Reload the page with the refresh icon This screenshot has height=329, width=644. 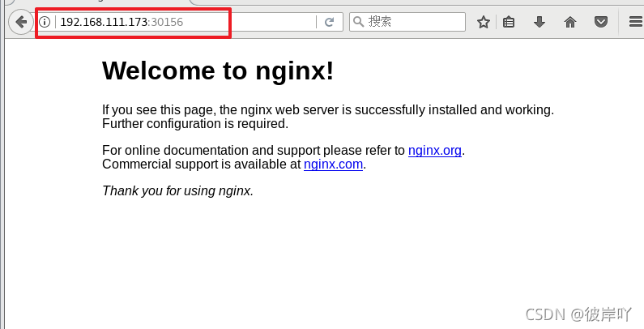329,22
